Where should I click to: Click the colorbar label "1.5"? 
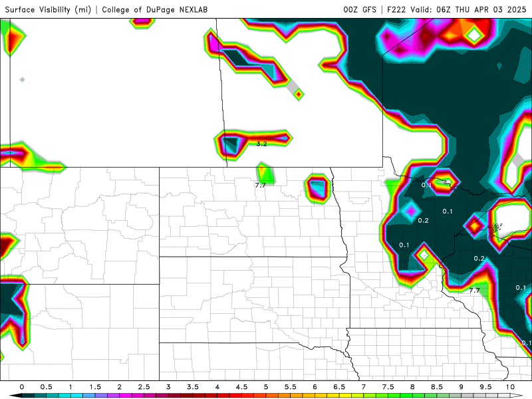point(95,387)
